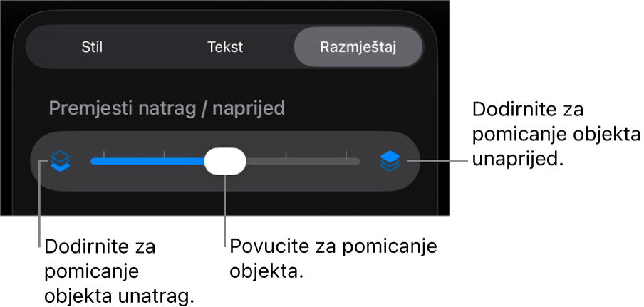Select the Razmještaj tab

(x=358, y=47)
